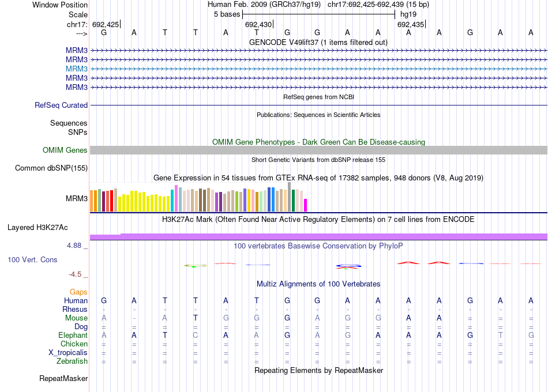Click the light-blue MRM3 transcript arrow line
The width and height of the screenshot is (548, 392).
(x=319, y=69)
